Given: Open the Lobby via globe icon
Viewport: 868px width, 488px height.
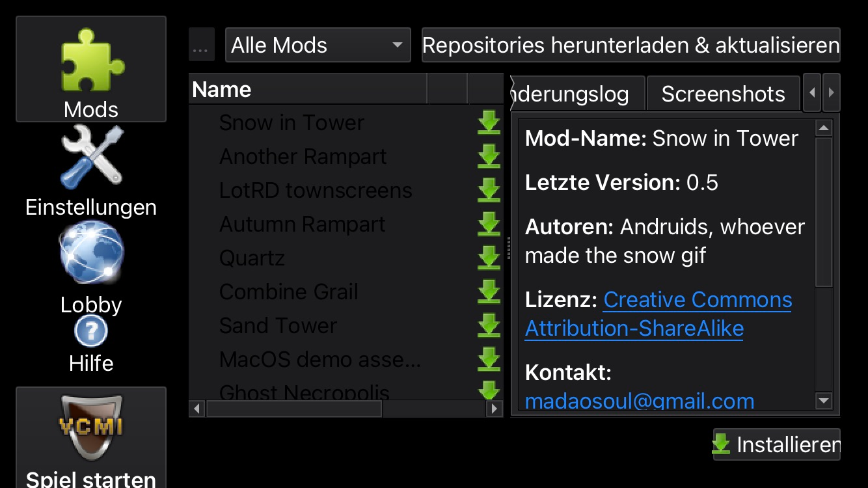Looking at the screenshot, I should (x=91, y=254).
